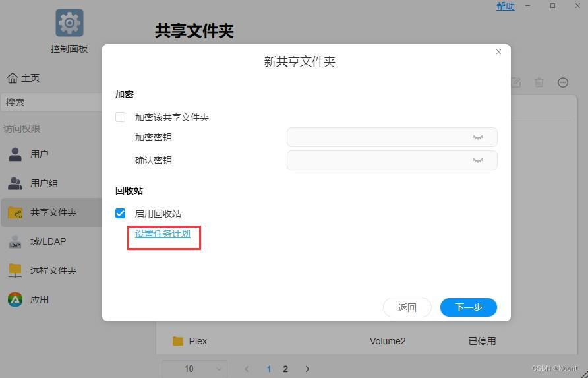
Task: Close the 新共享文件夹 dialog
Action: tap(498, 52)
